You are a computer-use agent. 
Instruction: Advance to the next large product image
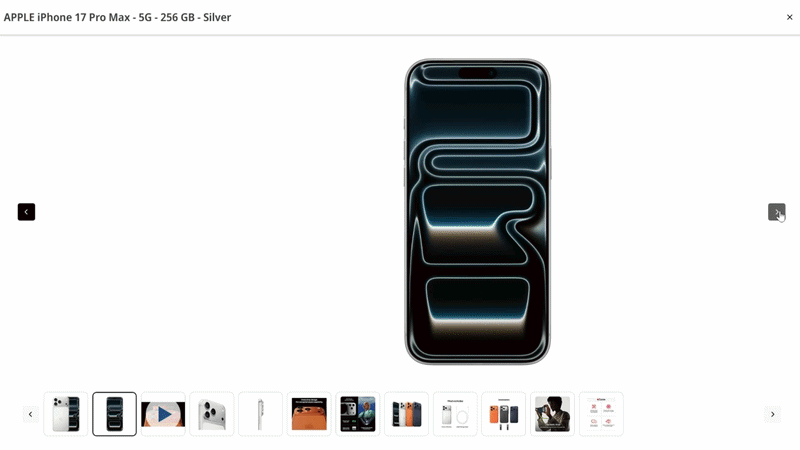point(777,212)
